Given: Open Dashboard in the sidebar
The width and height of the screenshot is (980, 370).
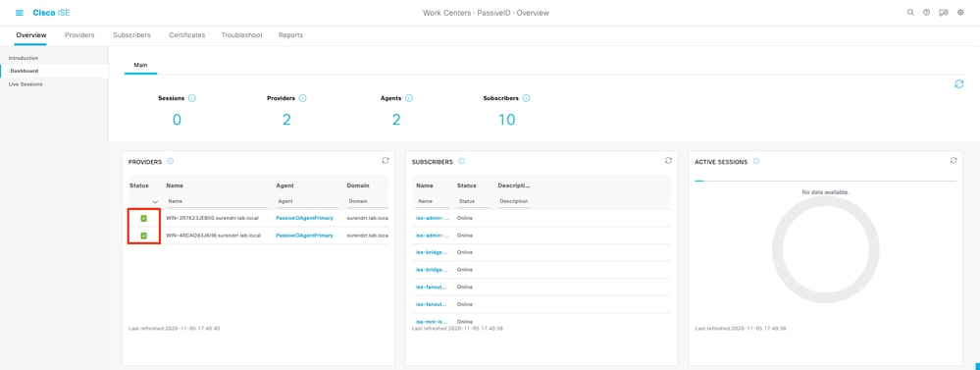Looking at the screenshot, I should click(x=24, y=71).
